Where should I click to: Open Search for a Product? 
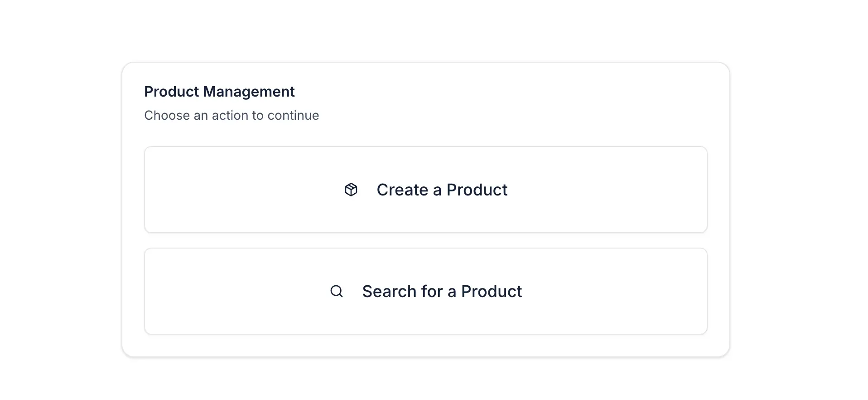[425, 291]
